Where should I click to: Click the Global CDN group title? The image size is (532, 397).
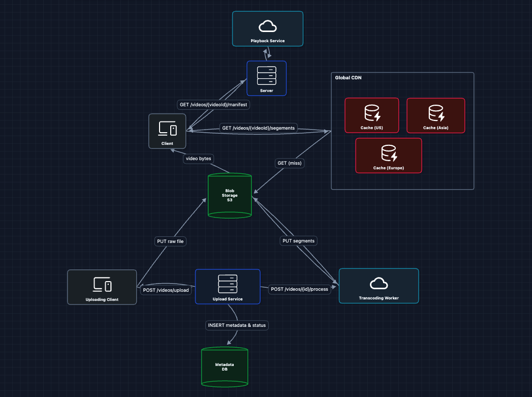348,78
